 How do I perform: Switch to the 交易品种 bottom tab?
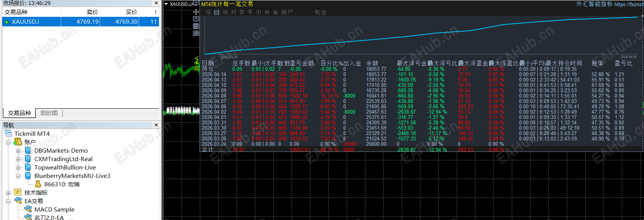coord(19,113)
